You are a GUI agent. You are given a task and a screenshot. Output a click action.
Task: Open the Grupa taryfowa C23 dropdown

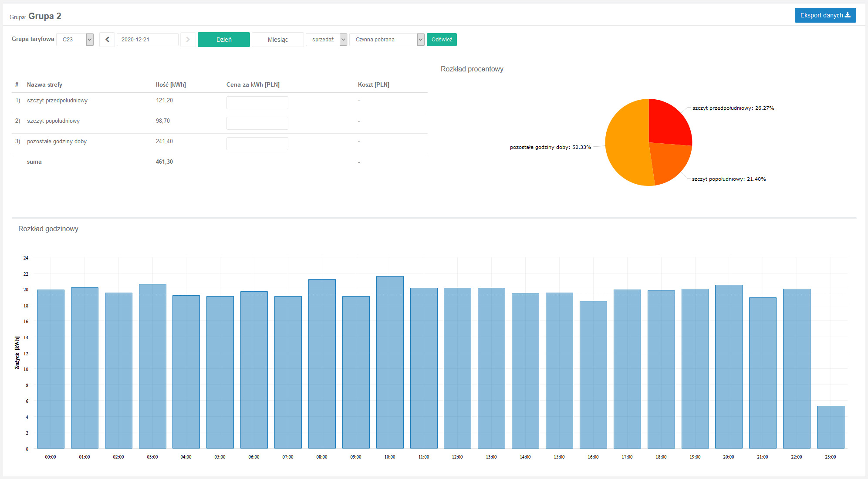click(75, 40)
